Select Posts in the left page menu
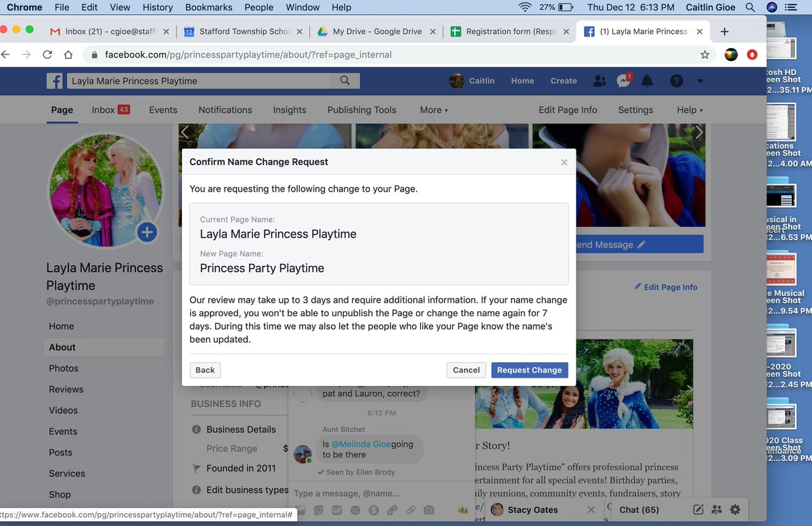The width and height of the screenshot is (812, 526). (x=60, y=452)
